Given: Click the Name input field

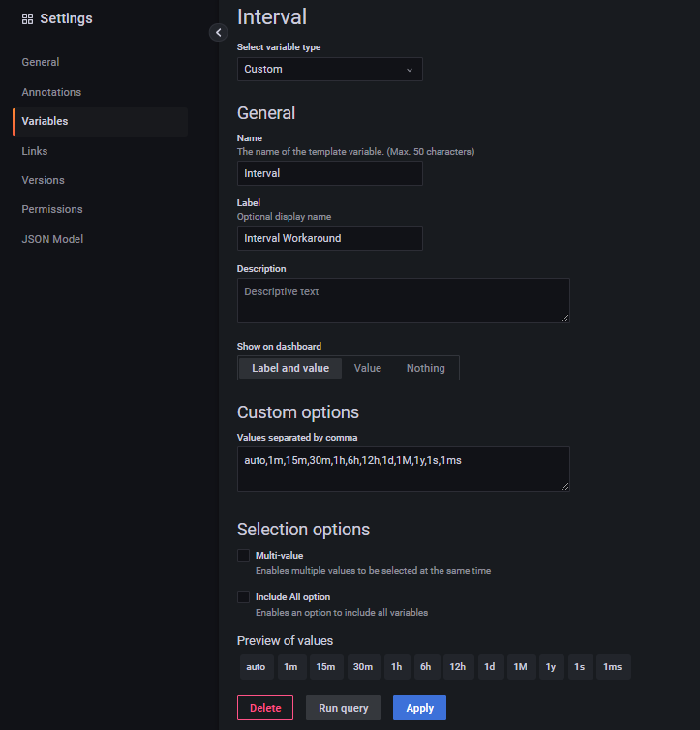Looking at the screenshot, I should [x=329, y=173].
